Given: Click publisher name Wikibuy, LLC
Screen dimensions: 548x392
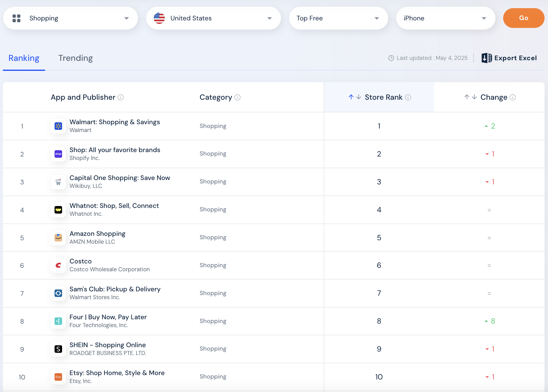Looking at the screenshot, I should [x=86, y=186].
